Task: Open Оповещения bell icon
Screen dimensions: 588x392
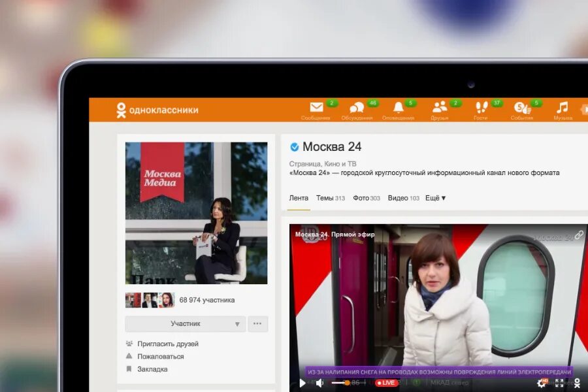Action: click(399, 107)
